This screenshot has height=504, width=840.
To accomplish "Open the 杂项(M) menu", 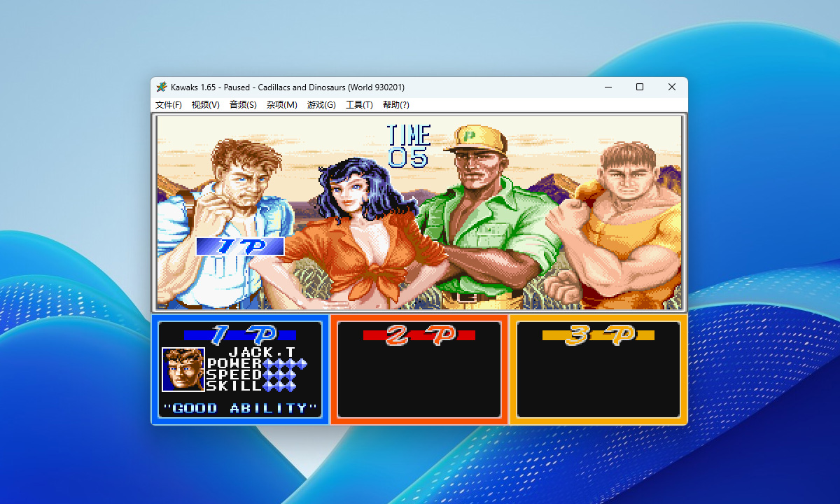I will coord(281,105).
